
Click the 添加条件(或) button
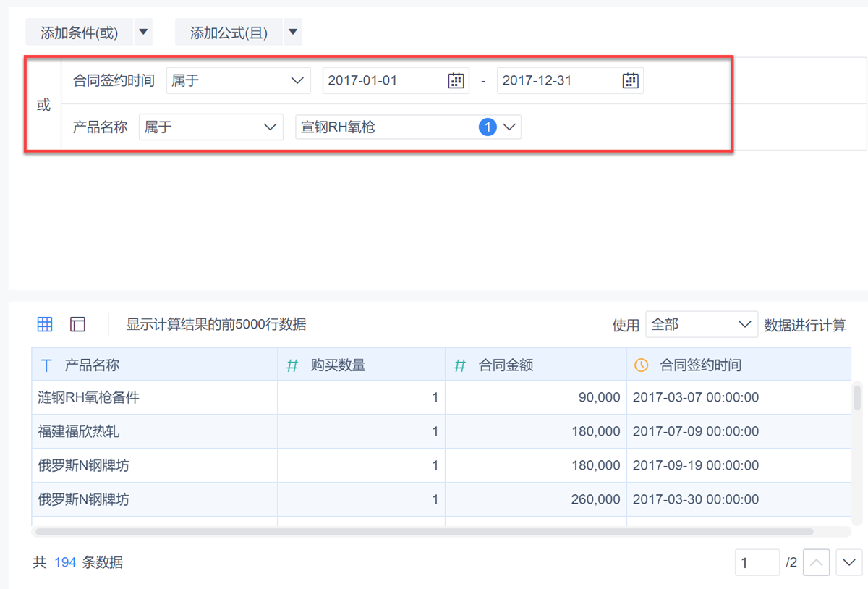pyautogui.click(x=79, y=33)
